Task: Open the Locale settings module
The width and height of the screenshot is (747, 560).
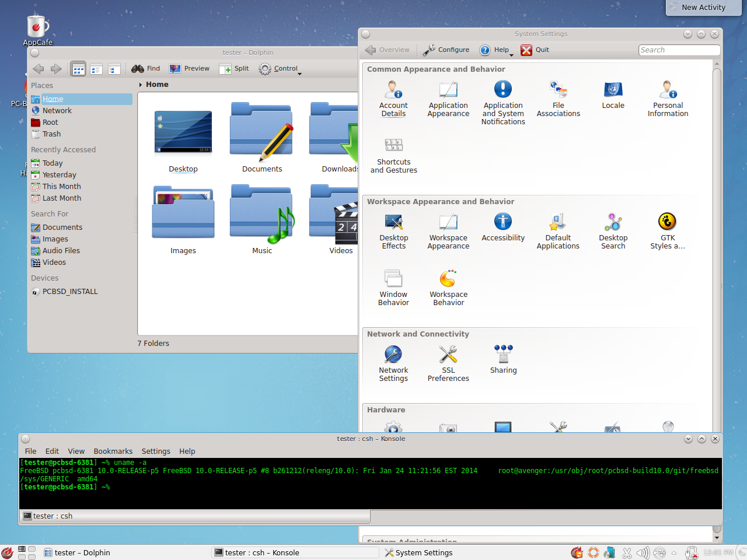Action: pos(613,95)
